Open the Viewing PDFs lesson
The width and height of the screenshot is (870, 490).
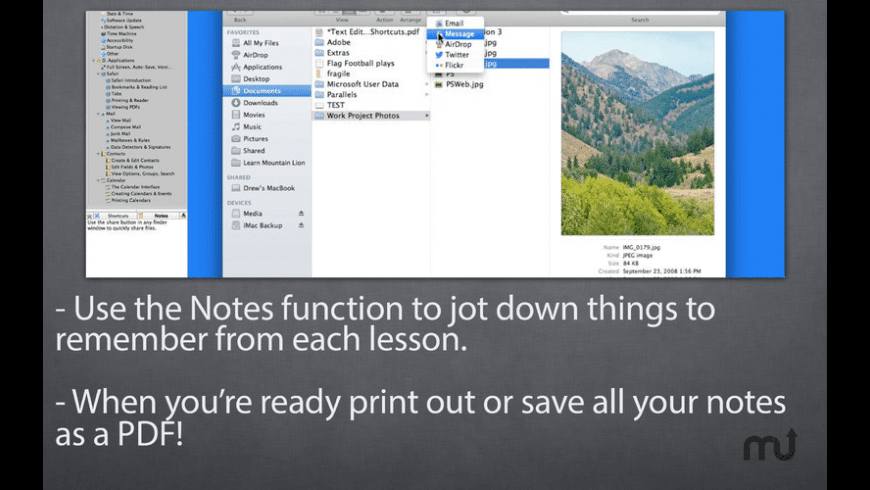(x=125, y=107)
